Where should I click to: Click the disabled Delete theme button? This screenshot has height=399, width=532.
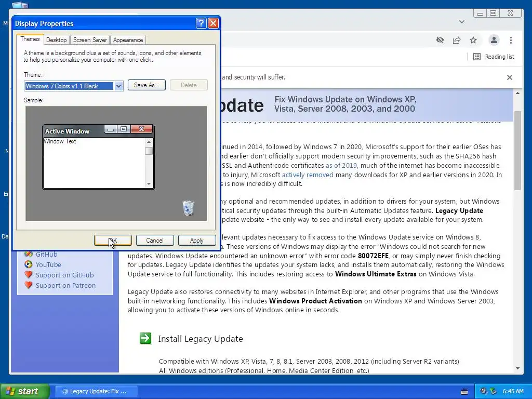(x=189, y=85)
